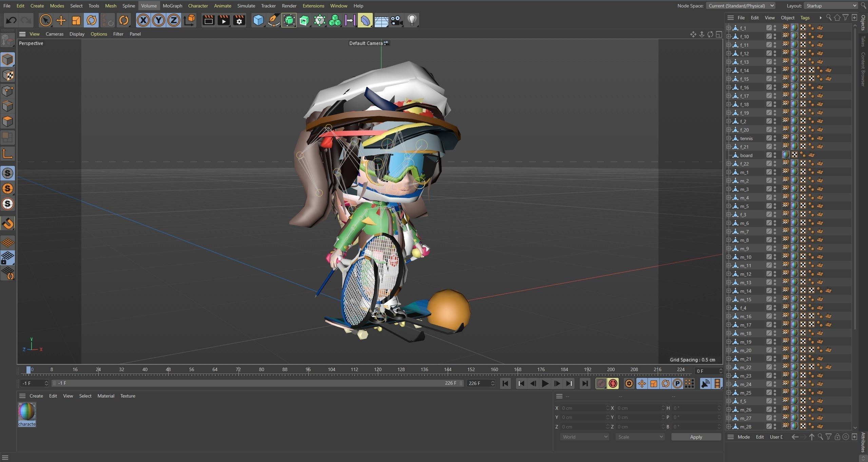The width and height of the screenshot is (868, 462).
Task: Switch to Texture mode icon
Action: 8,75
